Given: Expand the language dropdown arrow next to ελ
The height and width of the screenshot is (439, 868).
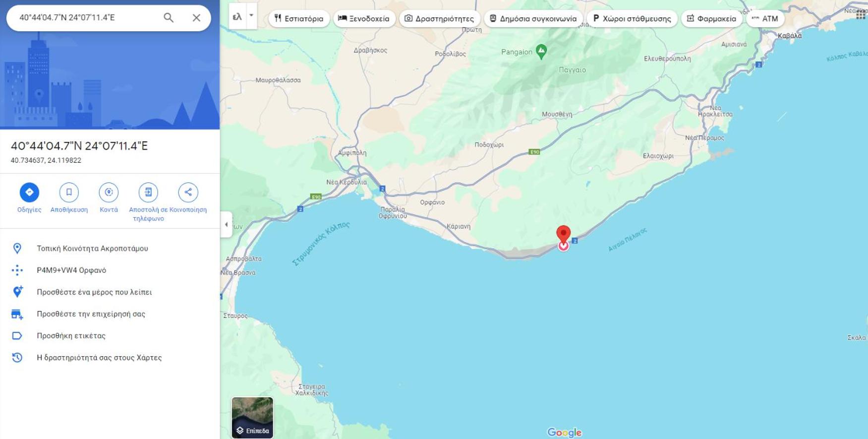Looking at the screenshot, I should tap(251, 16).
